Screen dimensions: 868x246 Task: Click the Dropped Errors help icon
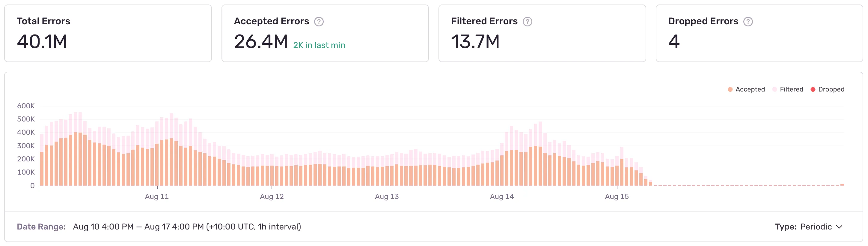(748, 22)
